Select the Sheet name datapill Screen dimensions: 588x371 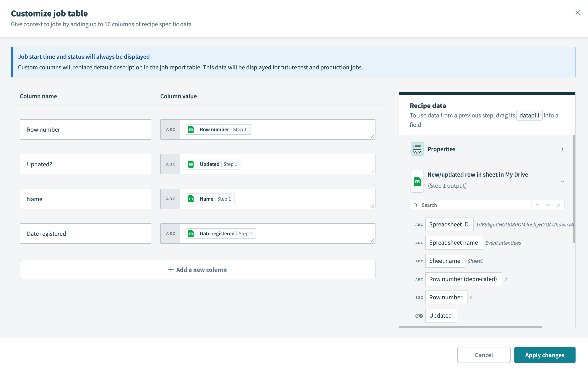(x=445, y=261)
